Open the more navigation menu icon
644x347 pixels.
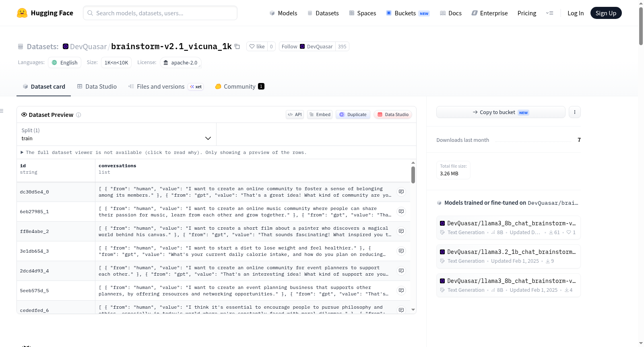(549, 13)
